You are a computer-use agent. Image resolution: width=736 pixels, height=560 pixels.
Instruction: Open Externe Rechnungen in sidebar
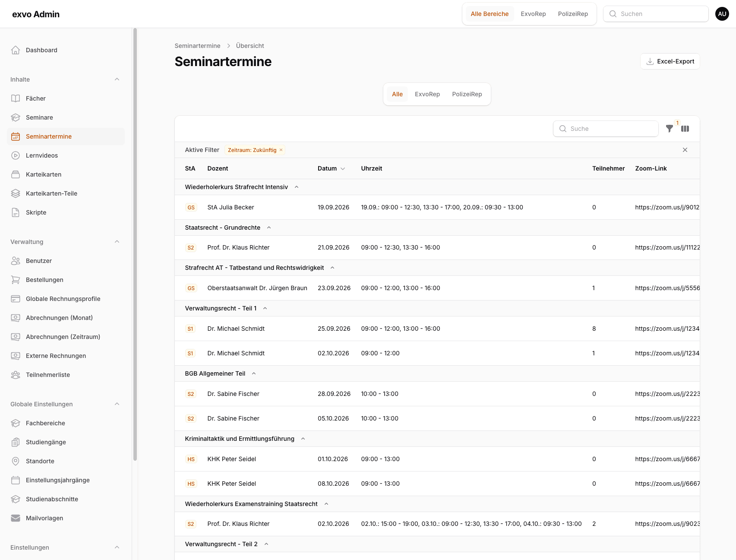point(66,356)
